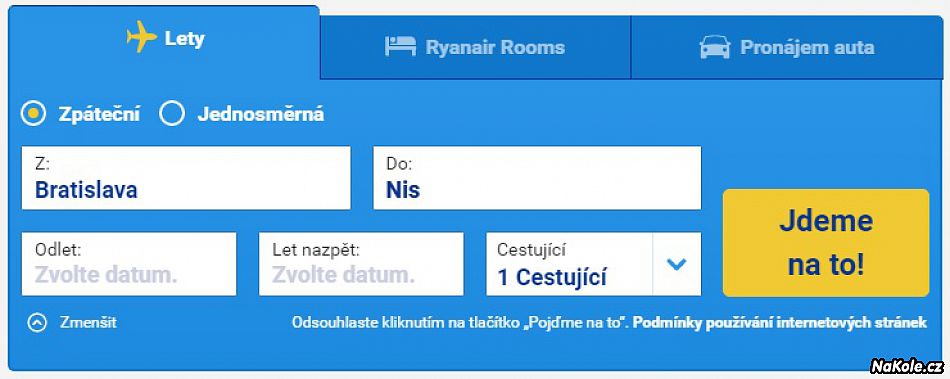The height and width of the screenshot is (379, 950).
Task: Click the Z: Bratislava origin field
Action: [186, 178]
